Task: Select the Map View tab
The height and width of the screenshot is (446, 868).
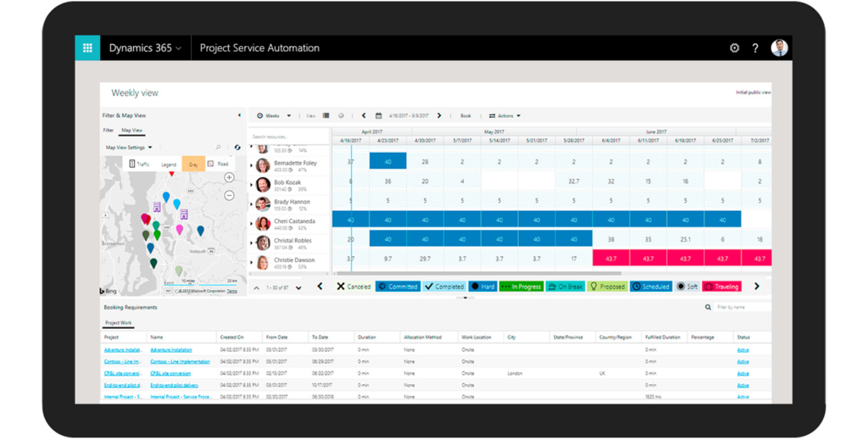Action: (x=131, y=131)
